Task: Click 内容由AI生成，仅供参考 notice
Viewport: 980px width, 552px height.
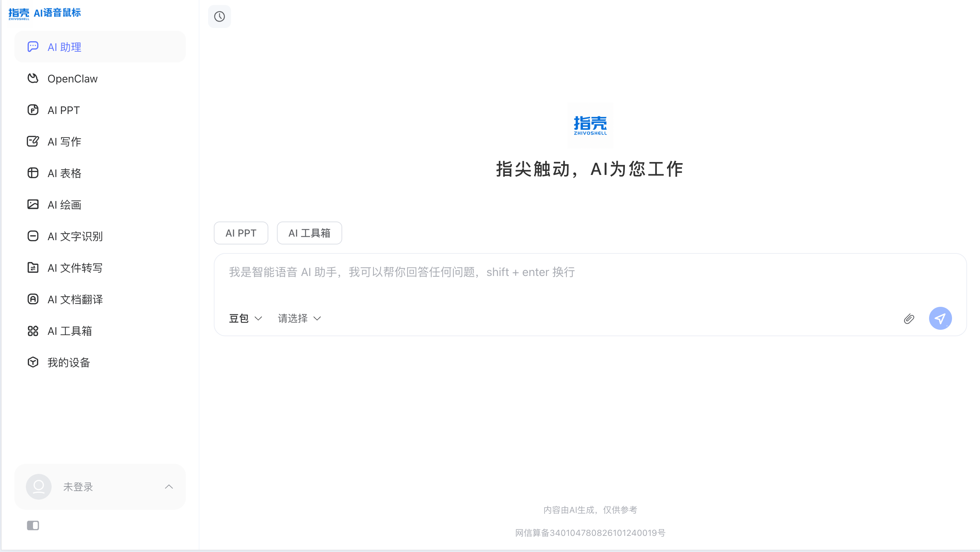Action: point(590,510)
